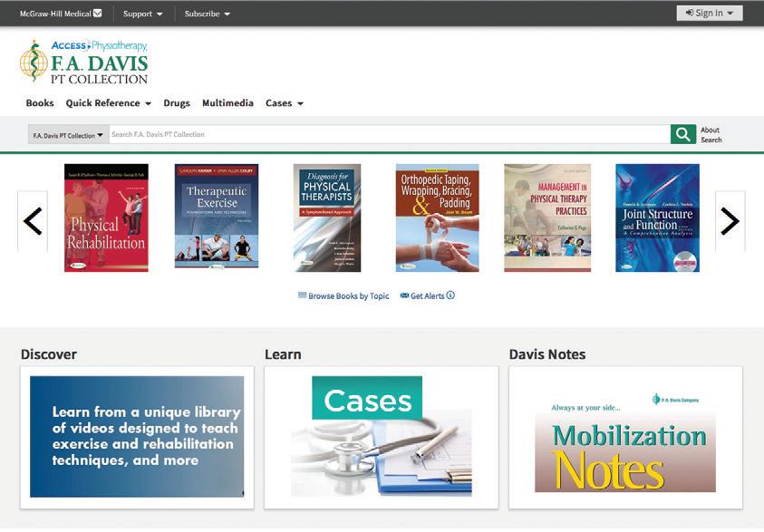764x532 pixels.
Task: Expand the Subscribe dropdown
Action: coord(207,14)
